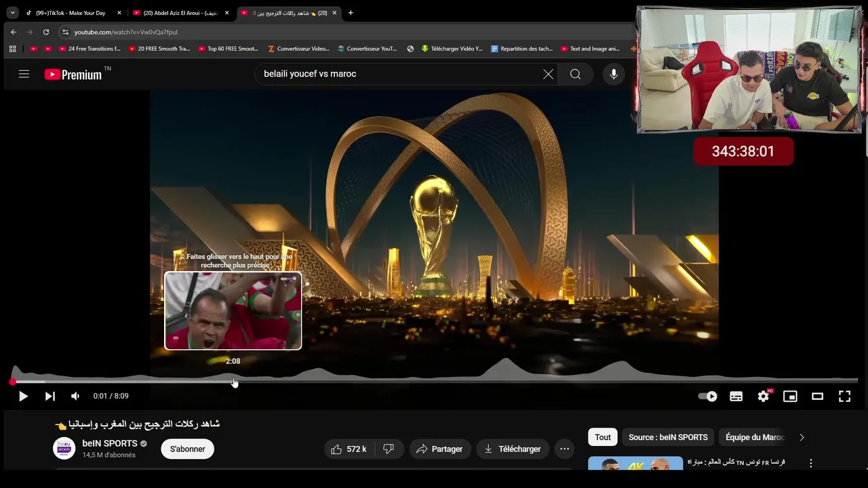Close the Abdel Aziz El Aroui tab

tap(226, 13)
